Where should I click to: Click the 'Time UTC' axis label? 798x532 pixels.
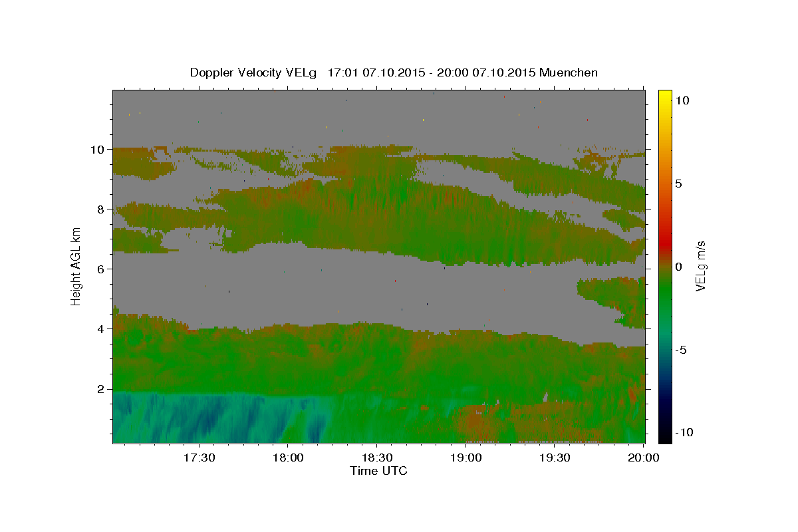pyautogui.click(x=378, y=471)
